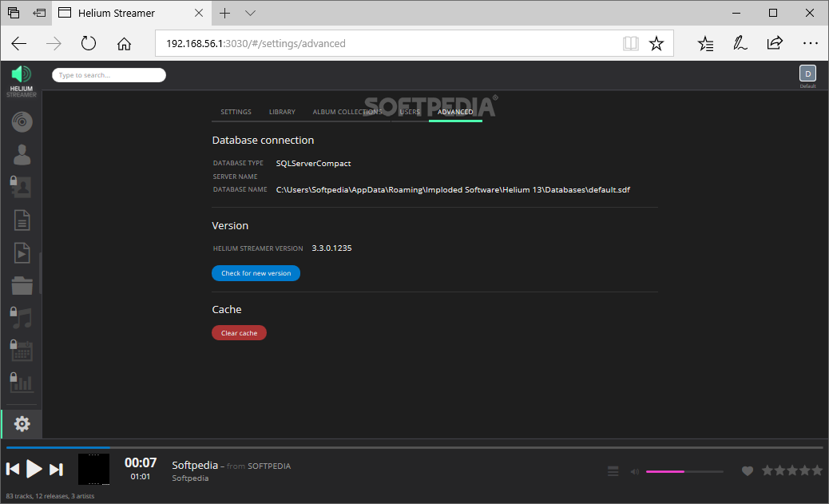This screenshot has height=504, width=829.
Task: Go back in the browser
Action: [x=19, y=43]
